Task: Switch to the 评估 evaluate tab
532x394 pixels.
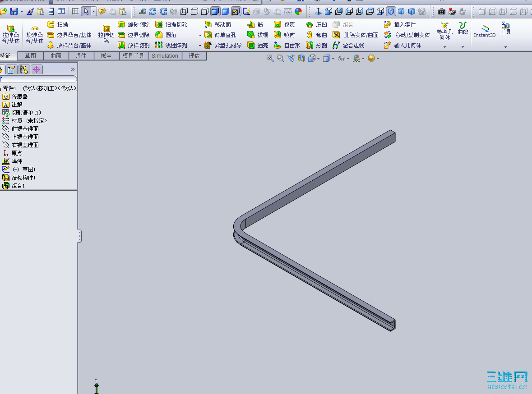Action: pos(194,56)
